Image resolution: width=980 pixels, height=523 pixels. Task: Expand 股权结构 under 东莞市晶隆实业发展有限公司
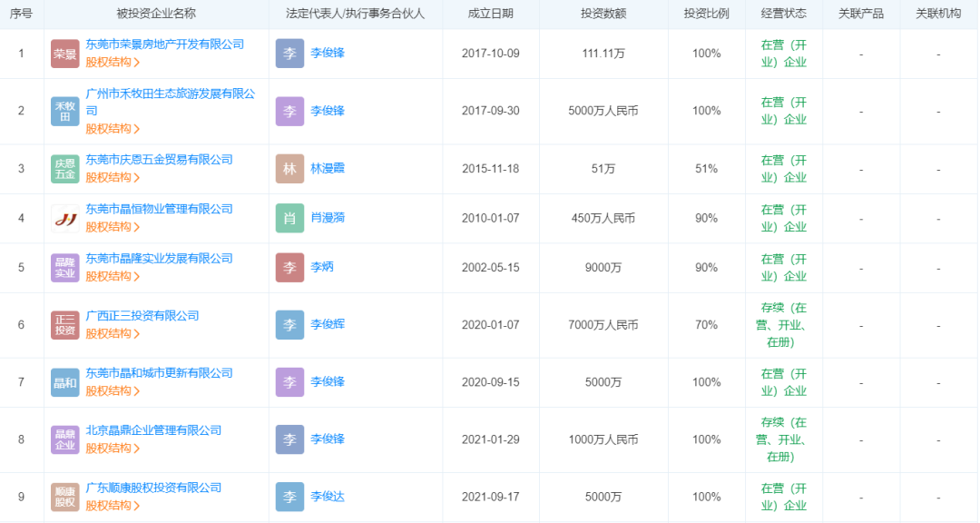coord(113,276)
